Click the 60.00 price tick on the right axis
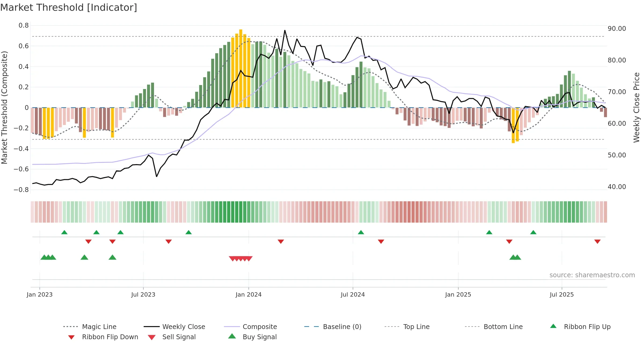 [617, 124]
